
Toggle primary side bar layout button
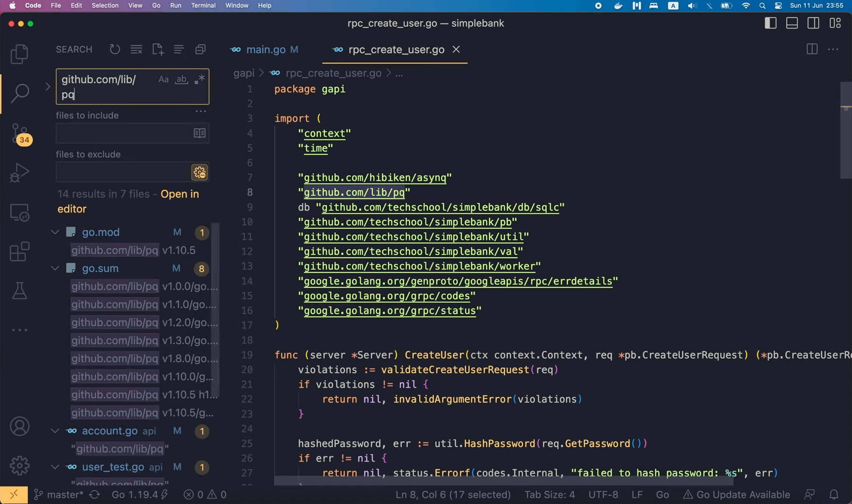click(771, 23)
